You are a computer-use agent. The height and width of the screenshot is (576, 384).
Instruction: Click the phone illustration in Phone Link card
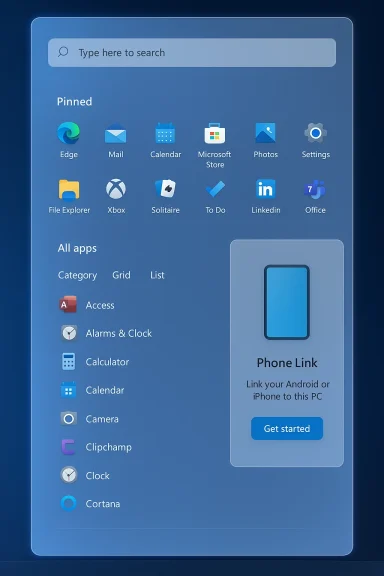click(x=287, y=302)
